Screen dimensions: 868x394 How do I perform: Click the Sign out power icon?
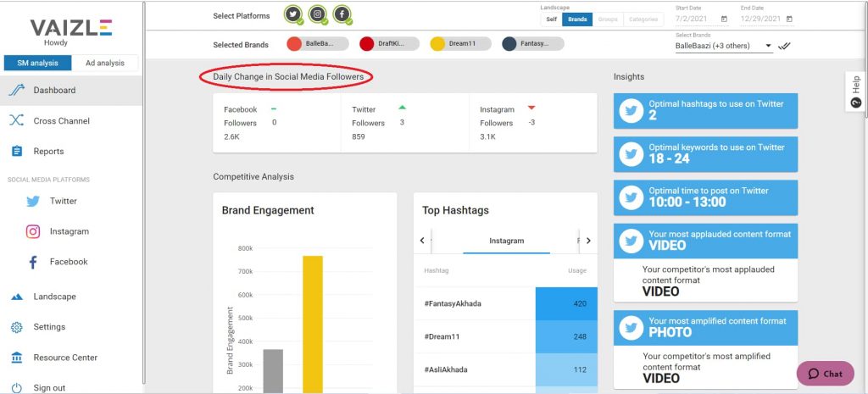point(17,388)
